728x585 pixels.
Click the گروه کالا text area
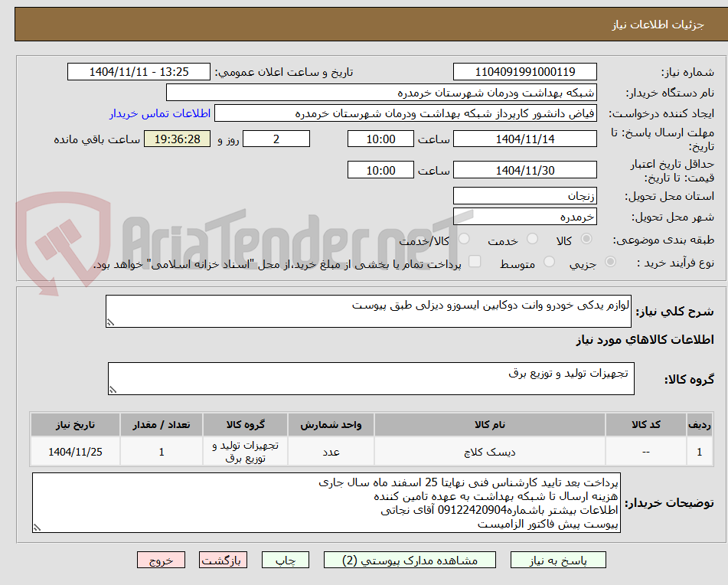(371, 379)
